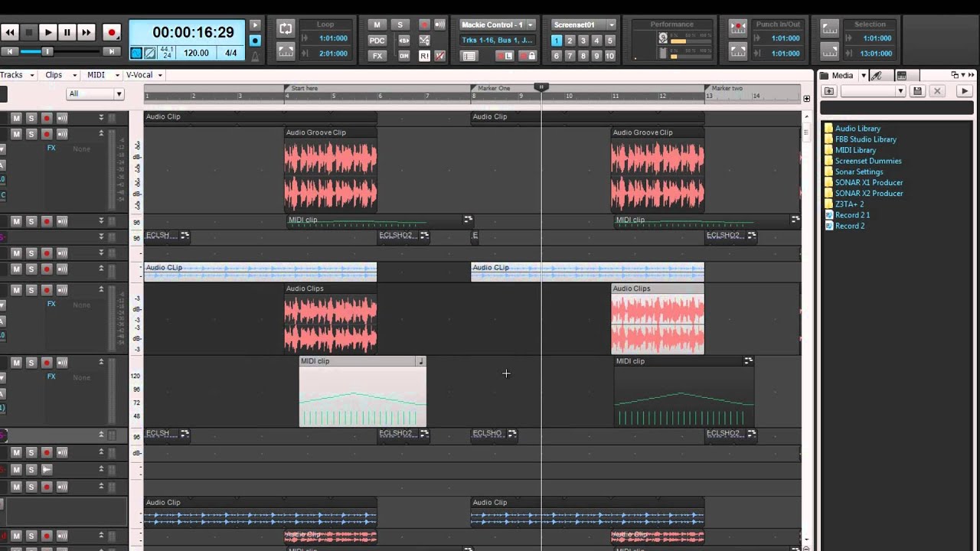The height and width of the screenshot is (551, 980).
Task: Toggle input echo on topmost track
Action: [62, 118]
